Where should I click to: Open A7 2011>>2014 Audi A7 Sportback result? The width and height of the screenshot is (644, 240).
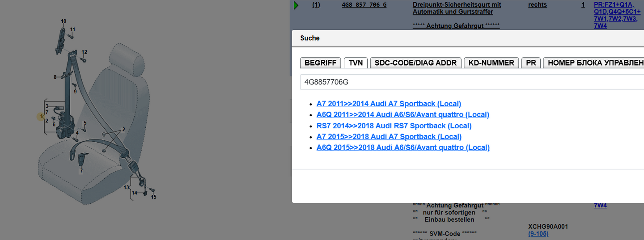coord(389,104)
